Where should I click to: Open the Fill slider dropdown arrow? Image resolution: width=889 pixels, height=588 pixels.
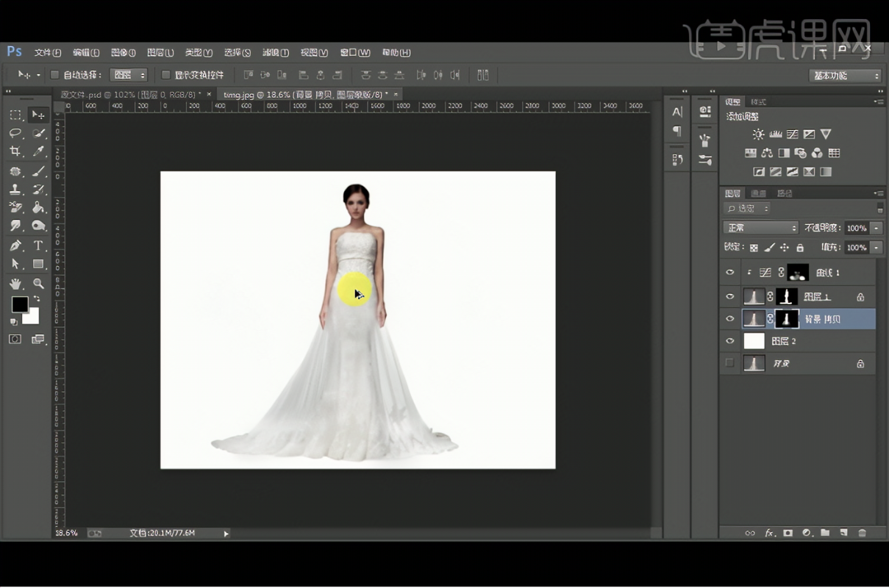coord(876,248)
